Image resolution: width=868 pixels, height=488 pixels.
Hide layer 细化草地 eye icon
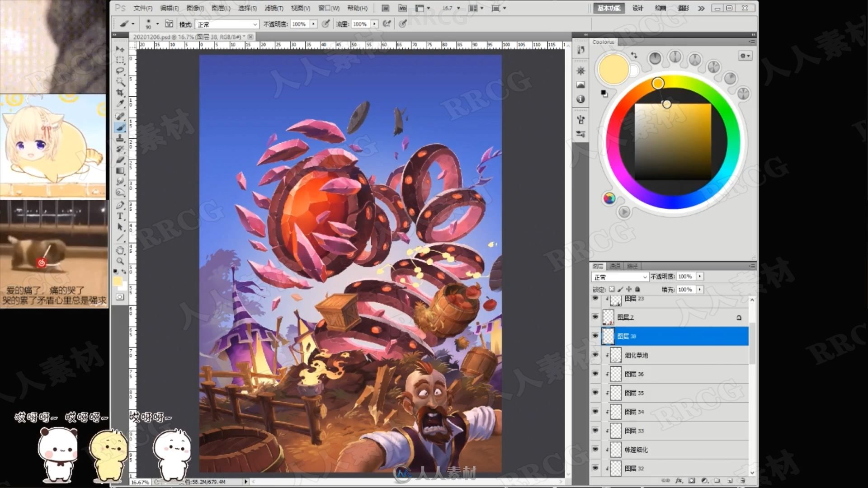(595, 355)
